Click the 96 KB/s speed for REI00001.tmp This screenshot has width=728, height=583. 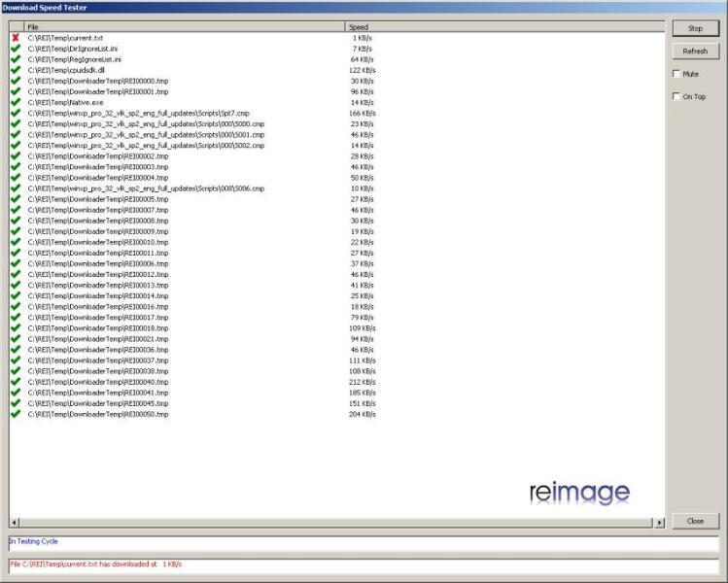pyautogui.click(x=363, y=91)
